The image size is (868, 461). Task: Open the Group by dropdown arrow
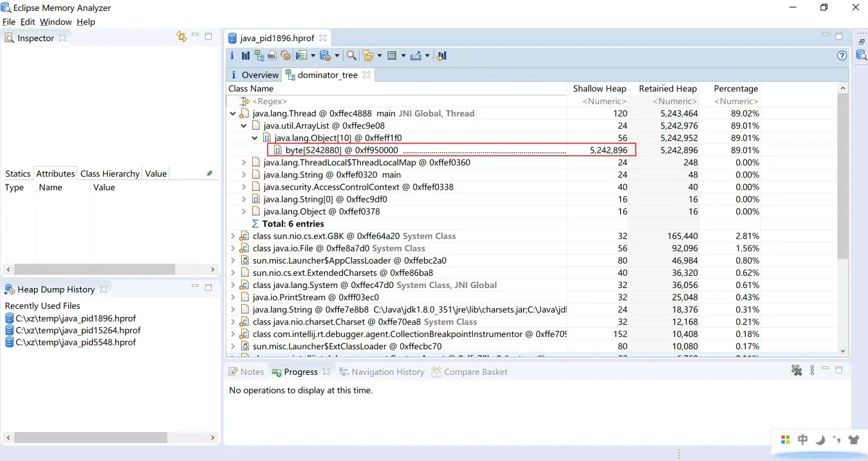point(380,56)
